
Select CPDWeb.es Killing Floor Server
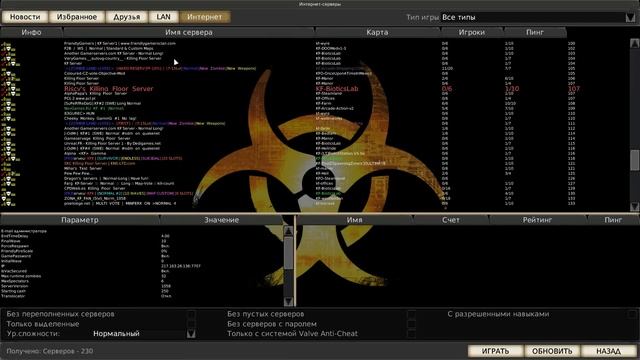pos(314,189)
